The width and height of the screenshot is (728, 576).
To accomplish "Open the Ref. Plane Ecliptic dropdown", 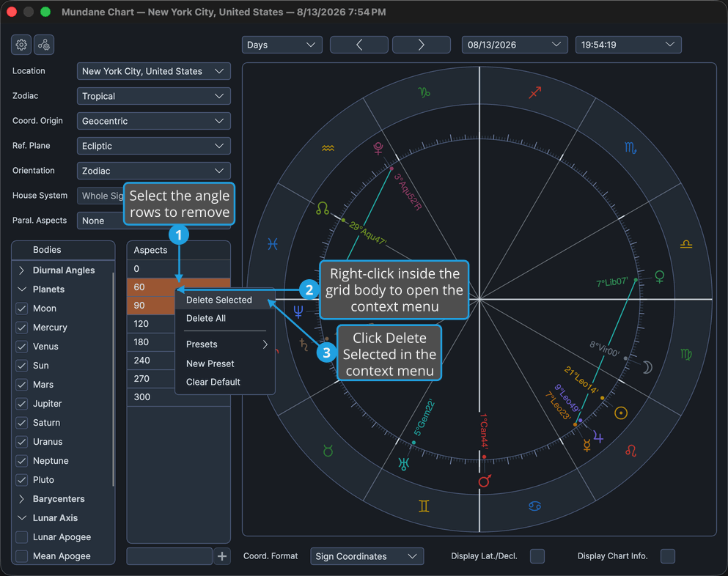I will (x=154, y=146).
